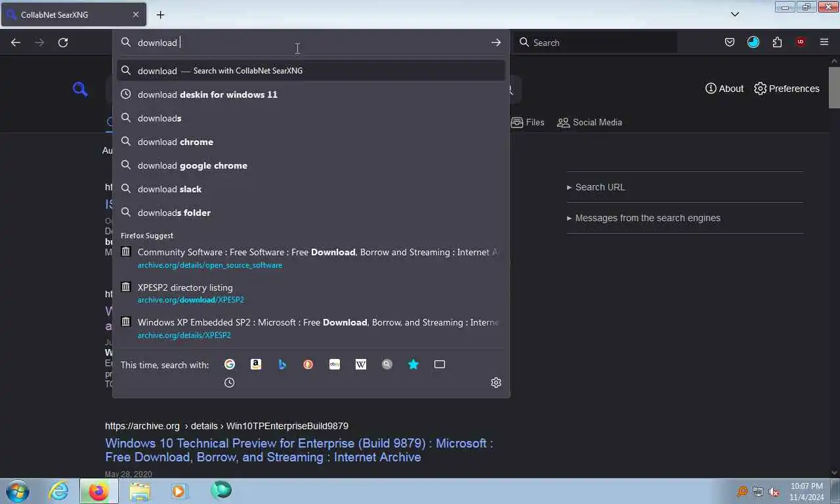
Task: Open the About page link
Action: [x=724, y=89]
